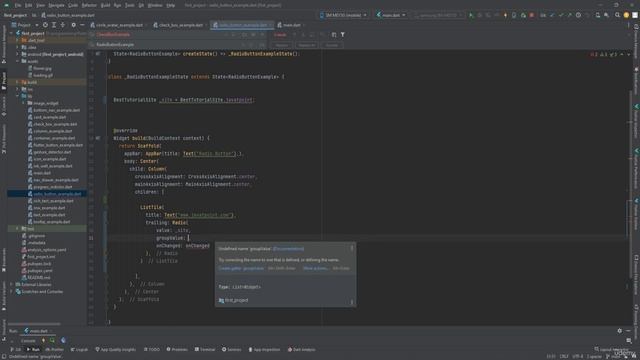
Task: Click the Select Opened File target icon
Action: [45, 25]
